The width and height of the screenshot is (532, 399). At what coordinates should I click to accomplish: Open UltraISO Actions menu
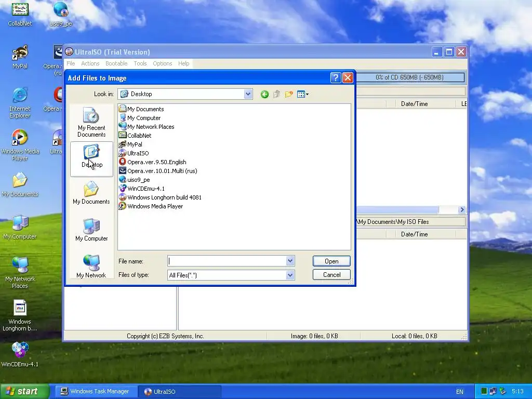(90, 63)
